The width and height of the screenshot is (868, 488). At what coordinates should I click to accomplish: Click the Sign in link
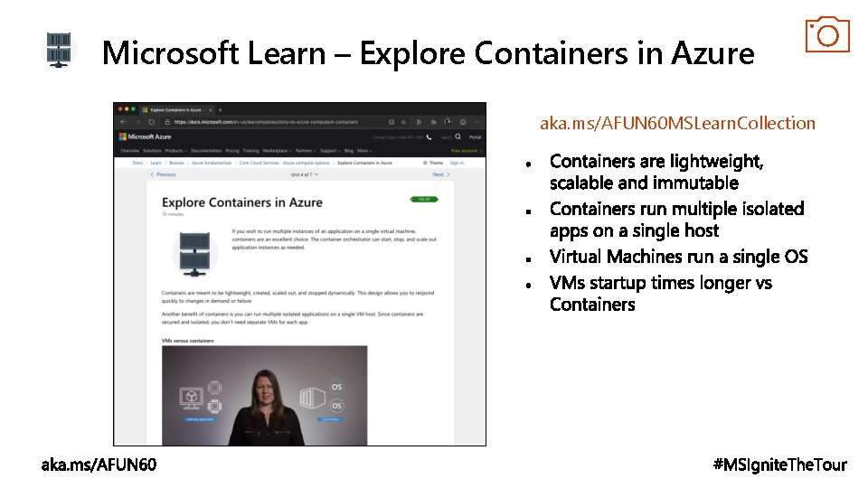coord(457,163)
